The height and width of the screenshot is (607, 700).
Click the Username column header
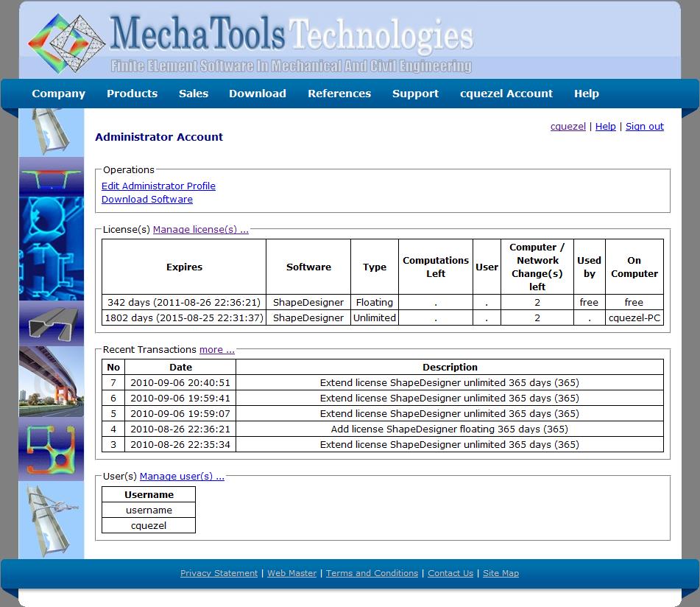(149, 494)
